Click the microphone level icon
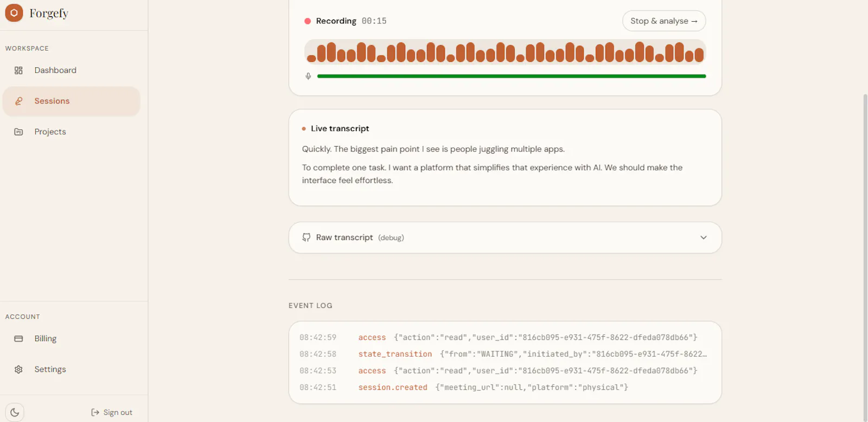This screenshot has height=422, width=868. click(308, 76)
